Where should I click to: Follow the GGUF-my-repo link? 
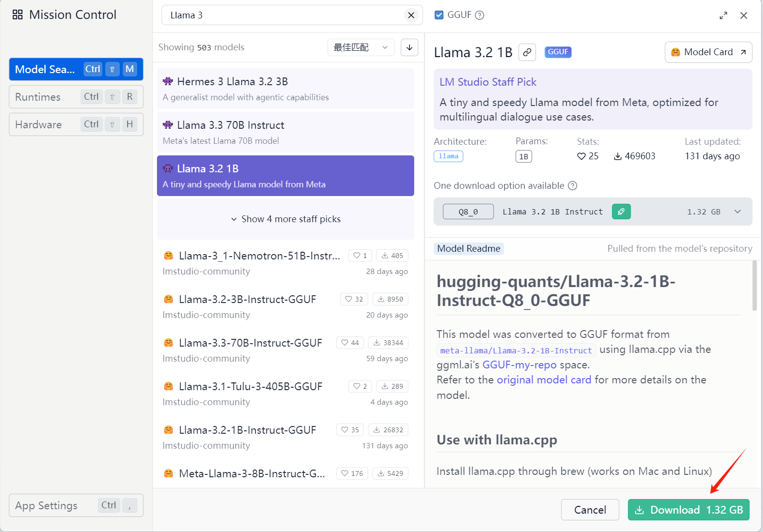pos(519,365)
